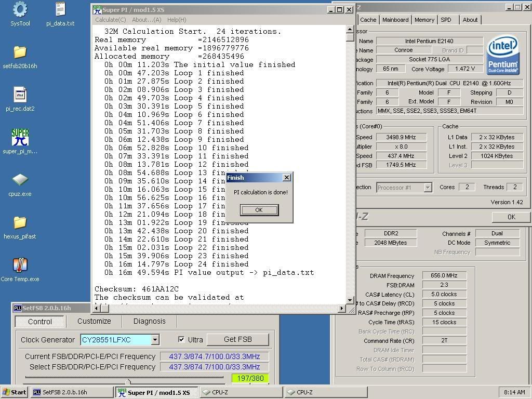
Task: Click the SetFSB title bar icon
Action: click(x=17, y=308)
